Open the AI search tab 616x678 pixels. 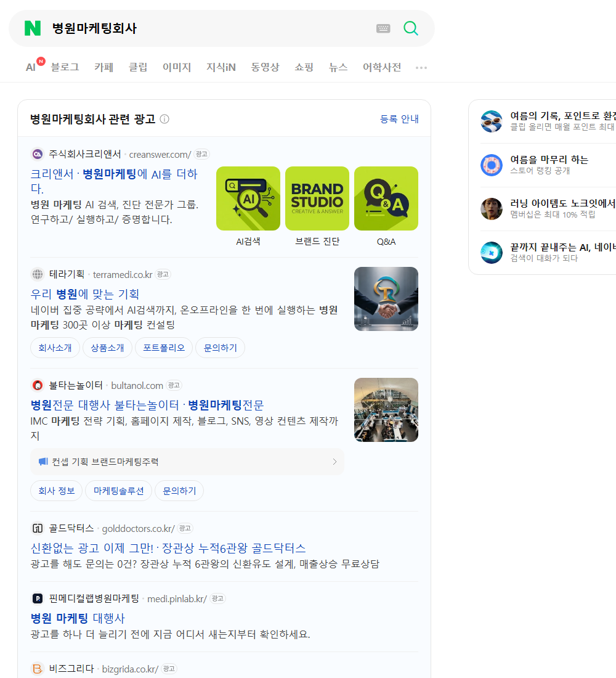(31, 67)
